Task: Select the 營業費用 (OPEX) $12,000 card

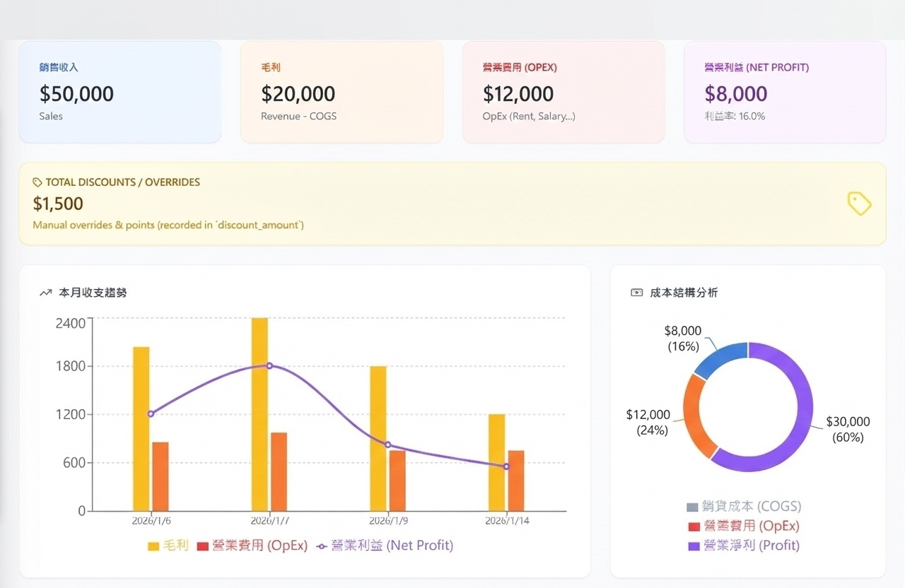Action: 564,92
